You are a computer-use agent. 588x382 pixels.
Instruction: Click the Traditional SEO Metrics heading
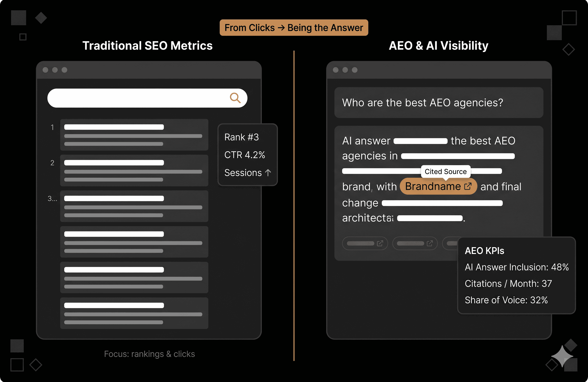point(147,46)
